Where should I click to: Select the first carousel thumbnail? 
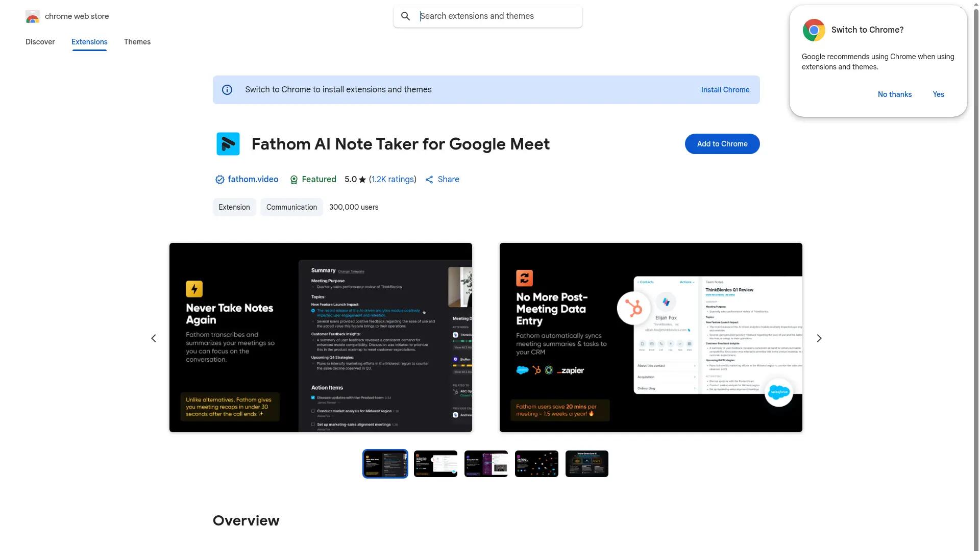[x=385, y=464]
